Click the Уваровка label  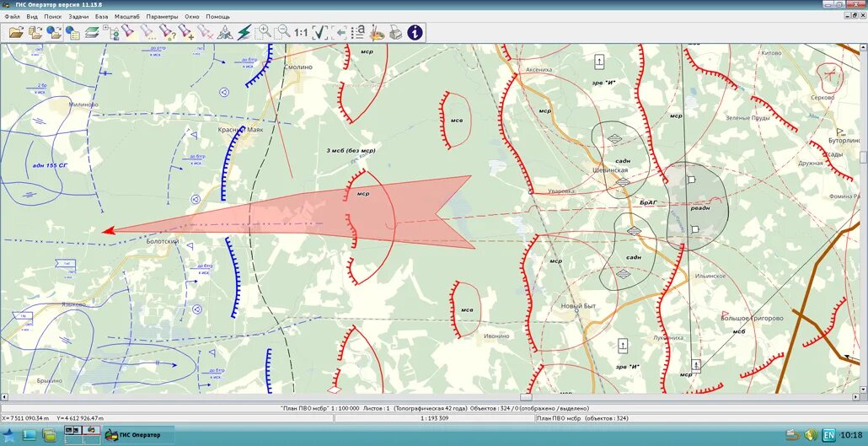coord(560,191)
